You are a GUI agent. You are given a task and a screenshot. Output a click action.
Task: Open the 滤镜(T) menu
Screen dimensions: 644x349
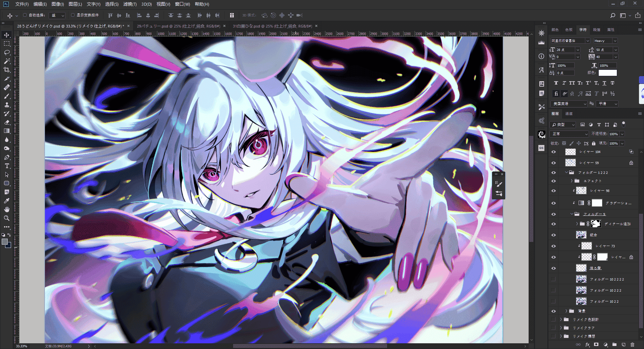click(x=130, y=4)
